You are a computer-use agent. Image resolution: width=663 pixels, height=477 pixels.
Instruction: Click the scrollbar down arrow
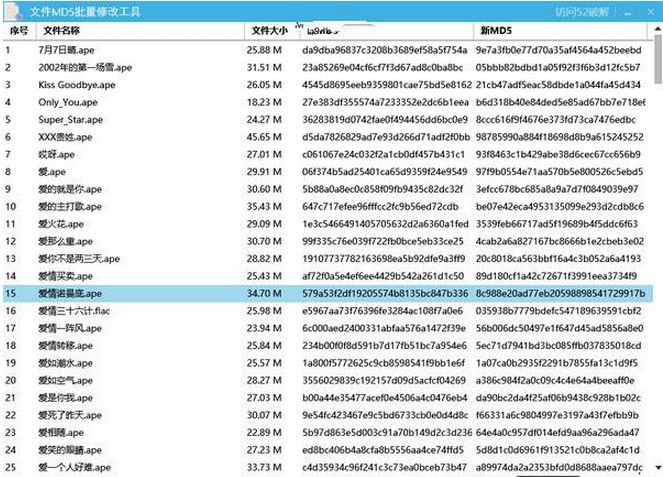coord(658,467)
